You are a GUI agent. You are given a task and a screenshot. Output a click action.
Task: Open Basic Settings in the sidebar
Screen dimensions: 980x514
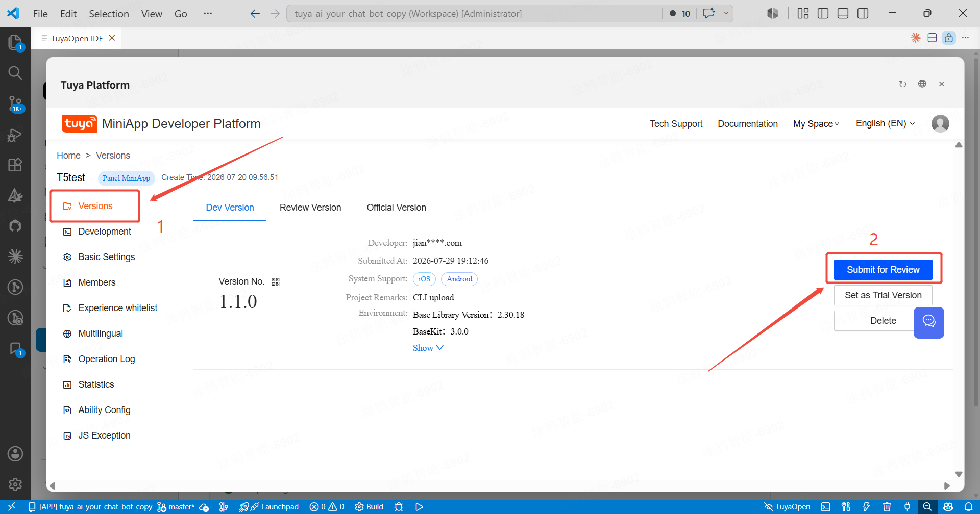coord(107,257)
